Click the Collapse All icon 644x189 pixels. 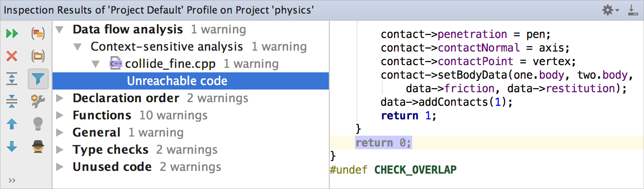pyautogui.click(x=12, y=101)
